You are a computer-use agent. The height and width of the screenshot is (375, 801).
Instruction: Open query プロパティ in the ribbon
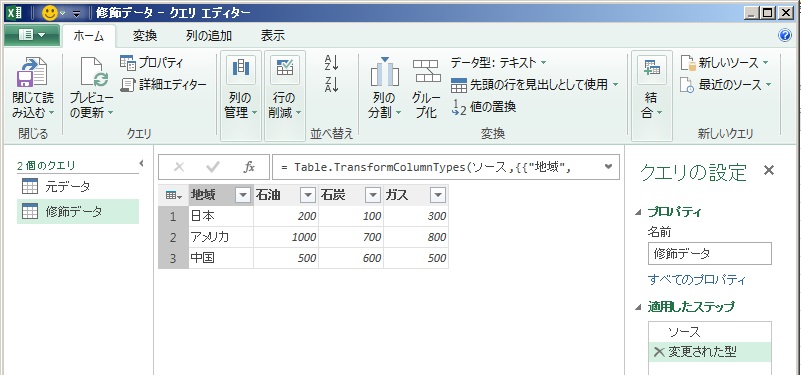(x=152, y=63)
